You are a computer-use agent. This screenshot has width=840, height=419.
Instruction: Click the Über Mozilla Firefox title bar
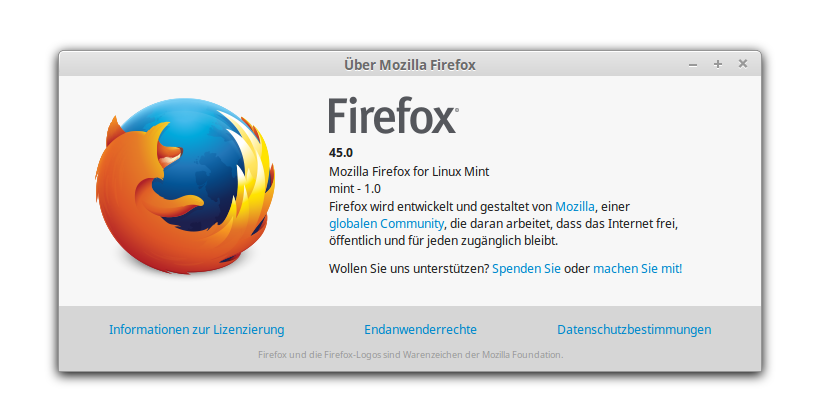(410, 64)
